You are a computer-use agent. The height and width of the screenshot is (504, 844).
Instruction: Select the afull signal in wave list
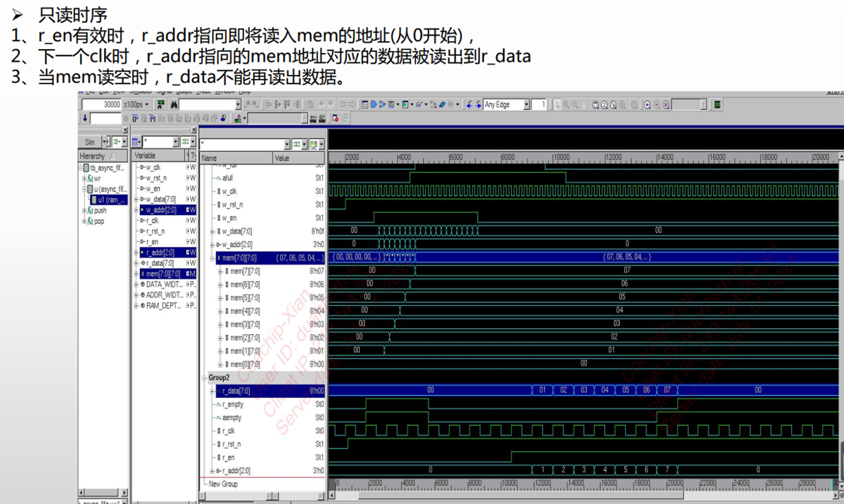click(x=227, y=178)
